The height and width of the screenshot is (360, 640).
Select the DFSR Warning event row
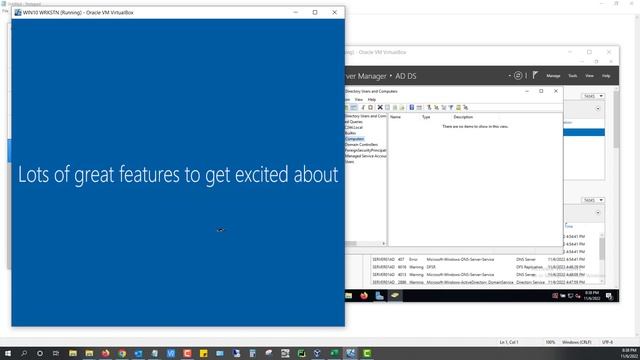pyautogui.click(x=479, y=267)
